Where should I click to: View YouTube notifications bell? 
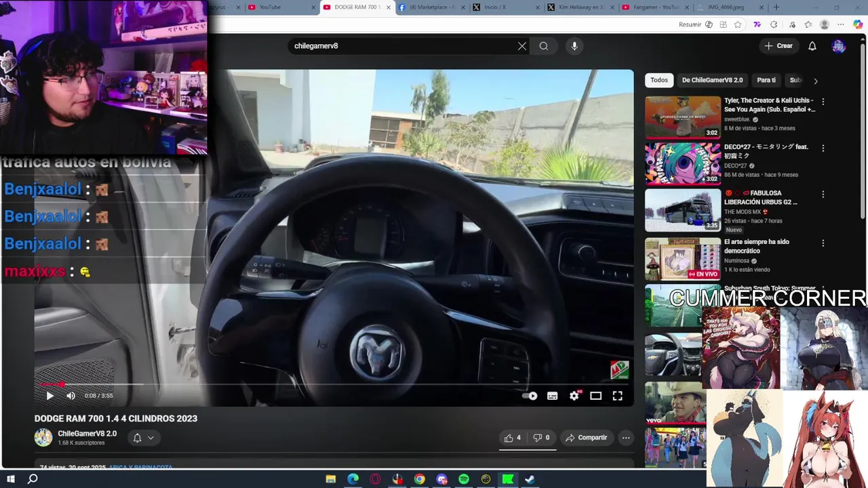812,46
